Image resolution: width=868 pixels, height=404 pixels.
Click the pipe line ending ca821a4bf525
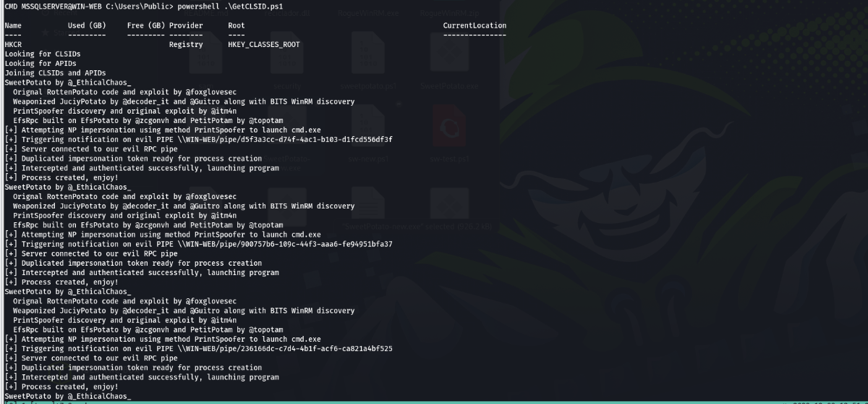199,348
